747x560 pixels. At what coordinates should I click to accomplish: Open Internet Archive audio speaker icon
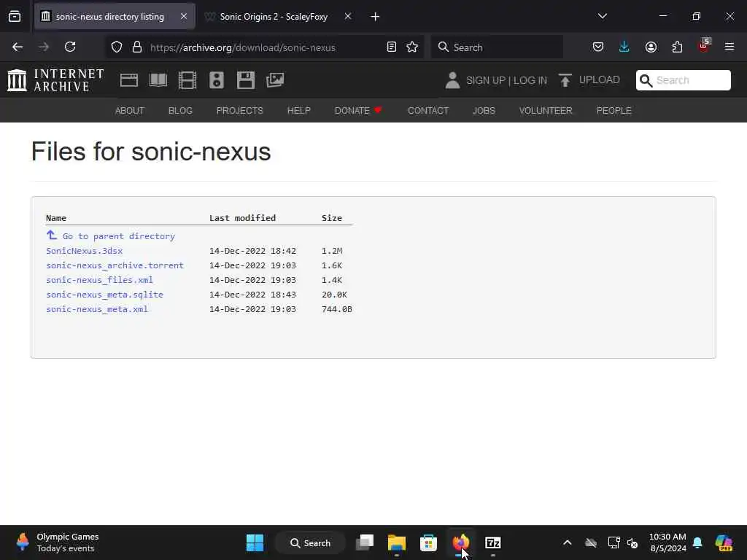click(216, 80)
